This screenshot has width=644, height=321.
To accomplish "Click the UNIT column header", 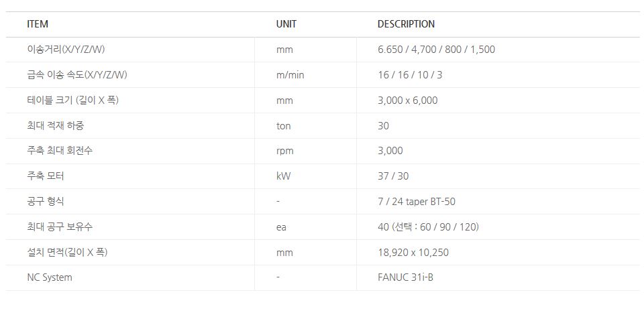I will point(286,24).
